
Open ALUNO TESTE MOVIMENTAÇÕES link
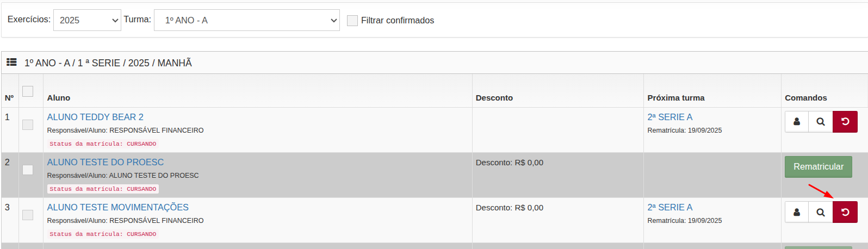[117, 207]
